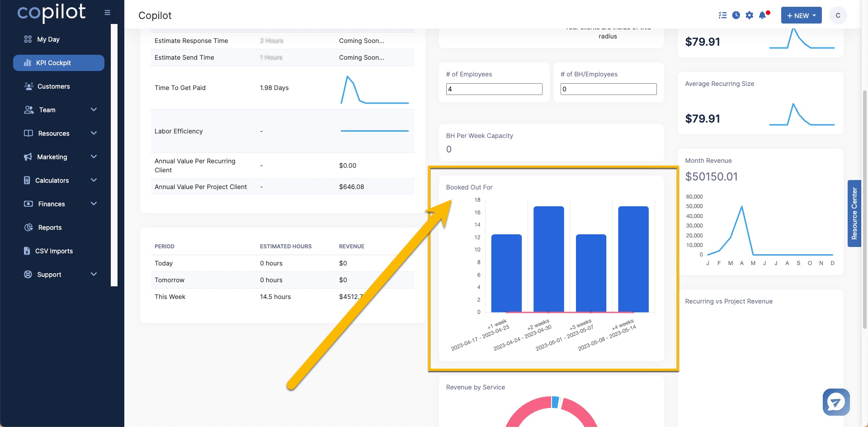The image size is (868, 427).
Task: Click the Average Recurring Size sparkline
Action: tap(802, 114)
